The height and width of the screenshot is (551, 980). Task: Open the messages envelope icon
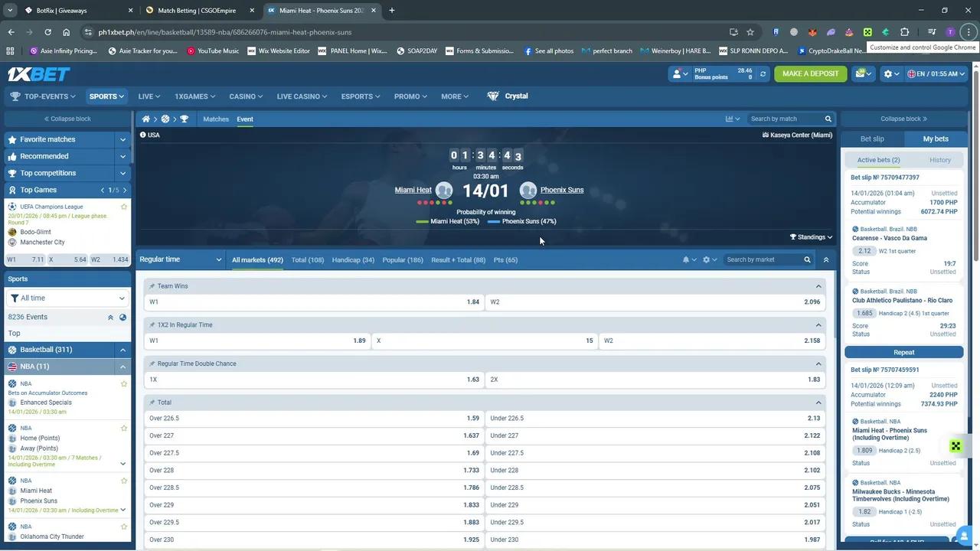pos(861,73)
